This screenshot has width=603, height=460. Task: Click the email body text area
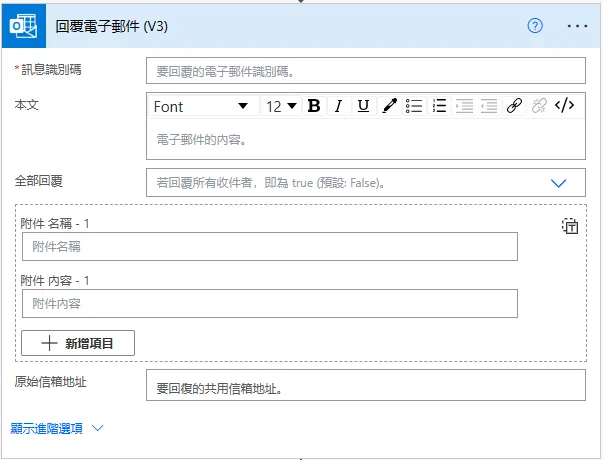click(366, 139)
